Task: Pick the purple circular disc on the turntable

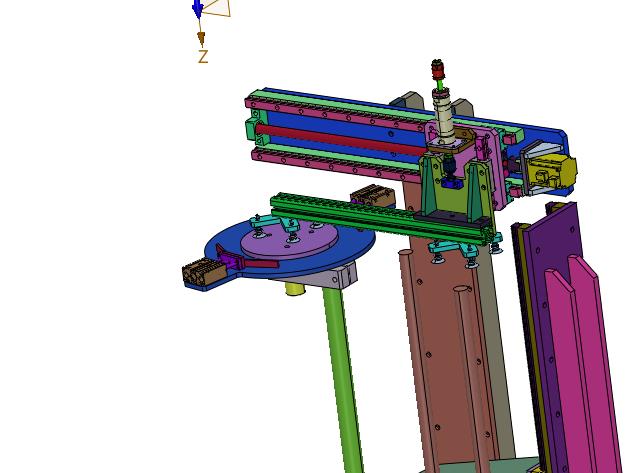Action: (289, 239)
